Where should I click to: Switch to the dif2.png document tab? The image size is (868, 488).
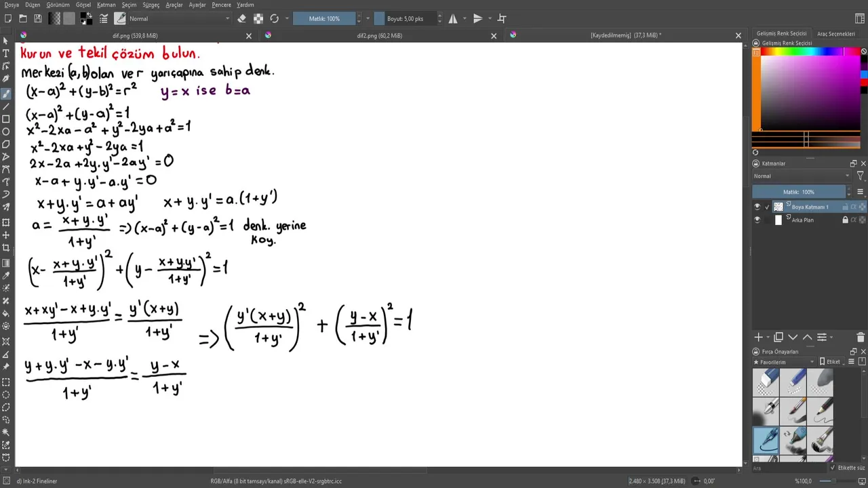379,35
